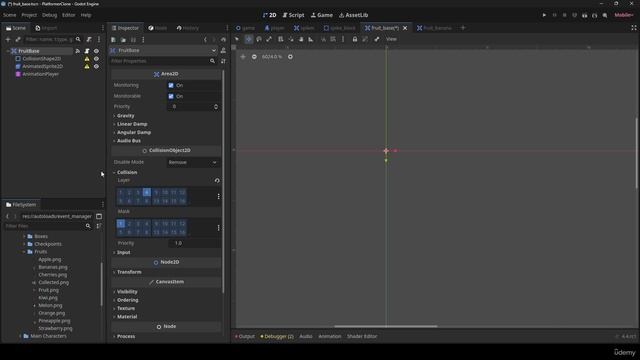640x360 pixels.
Task: Open the Shader Editor bottom panel
Action: click(362, 337)
